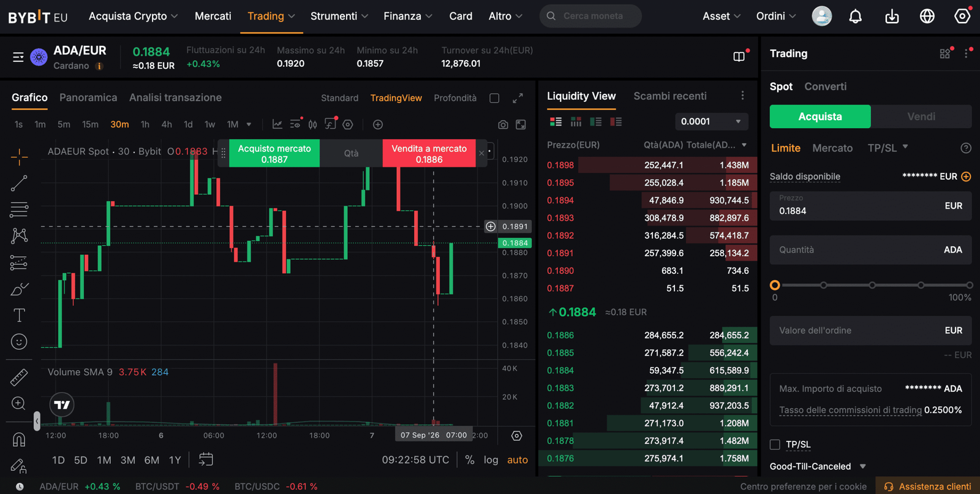Image resolution: width=980 pixels, height=494 pixels.
Task: Open the notifications bell
Action: pyautogui.click(x=856, y=17)
